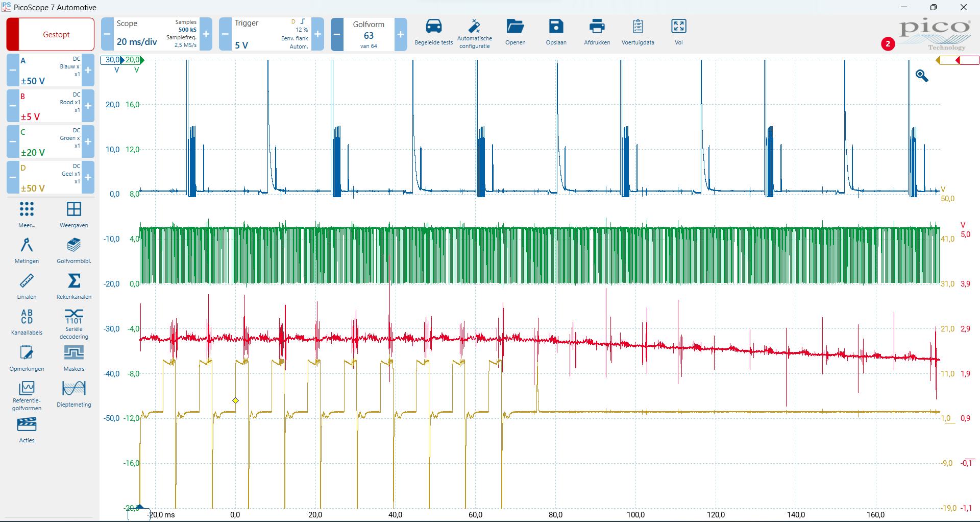Increase the timebase with Scope plus button
The width and height of the screenshot is (980, 522).
pos(206,34)
